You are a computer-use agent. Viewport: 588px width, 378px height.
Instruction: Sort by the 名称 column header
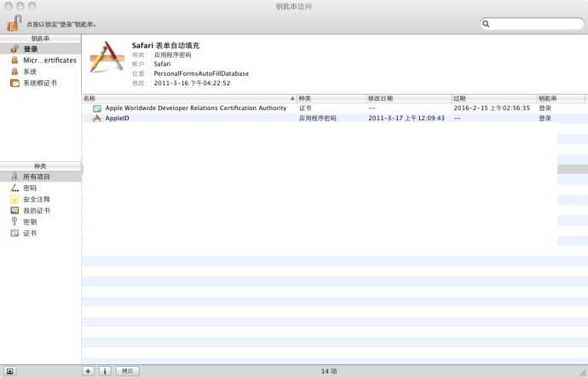point(189,98)
